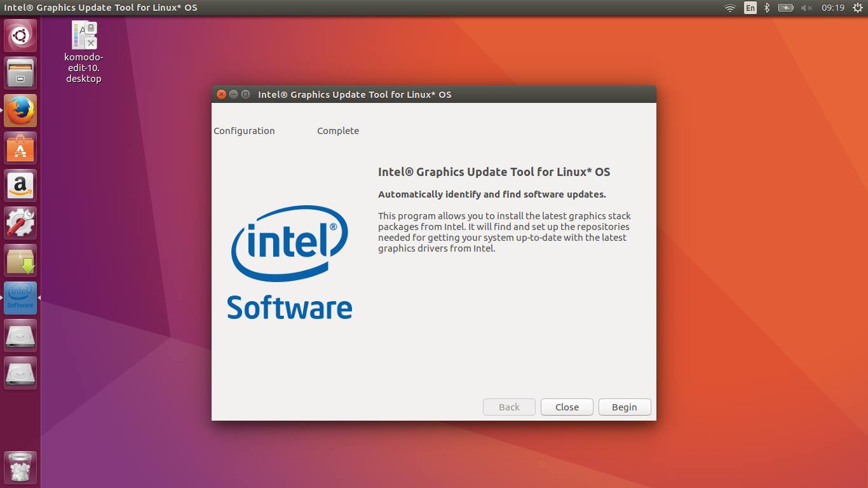Click 'Automatically identify and find software updates.' text
The width and height of the screenshot is (868, 488).
coord(492,194)
